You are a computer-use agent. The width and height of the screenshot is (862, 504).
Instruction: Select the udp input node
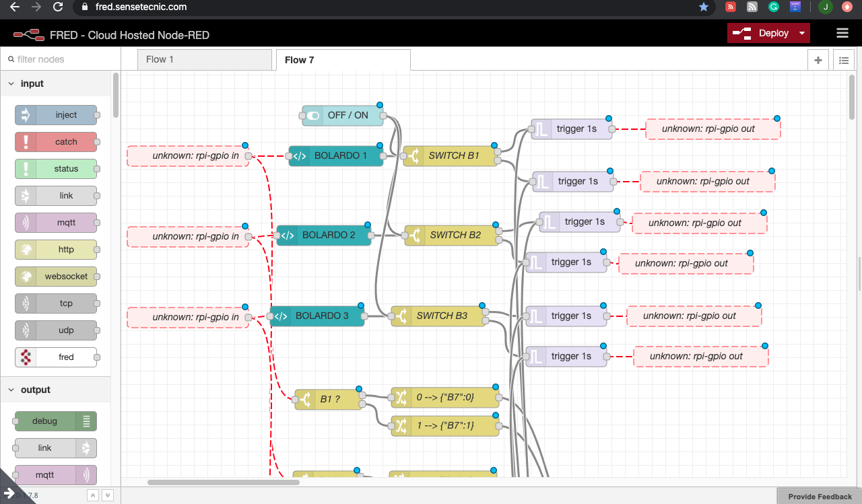[57, 330]
